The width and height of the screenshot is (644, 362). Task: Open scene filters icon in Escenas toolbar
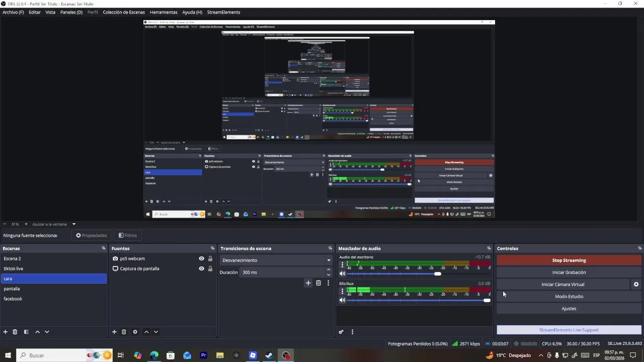[x=26, y=332]
